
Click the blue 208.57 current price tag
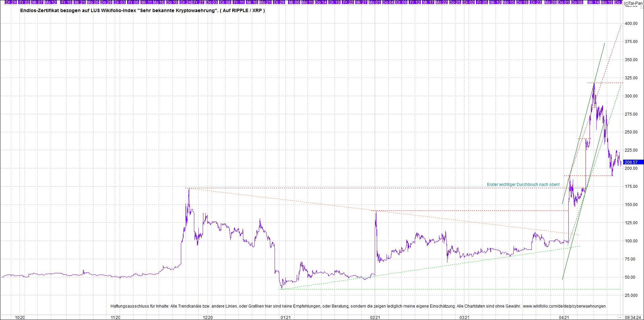coord(632,162)
